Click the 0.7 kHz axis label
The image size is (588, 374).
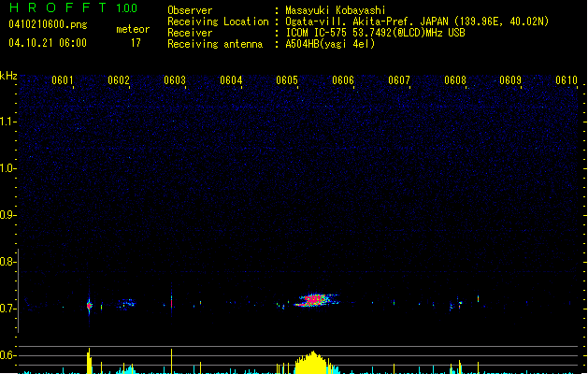7,309
